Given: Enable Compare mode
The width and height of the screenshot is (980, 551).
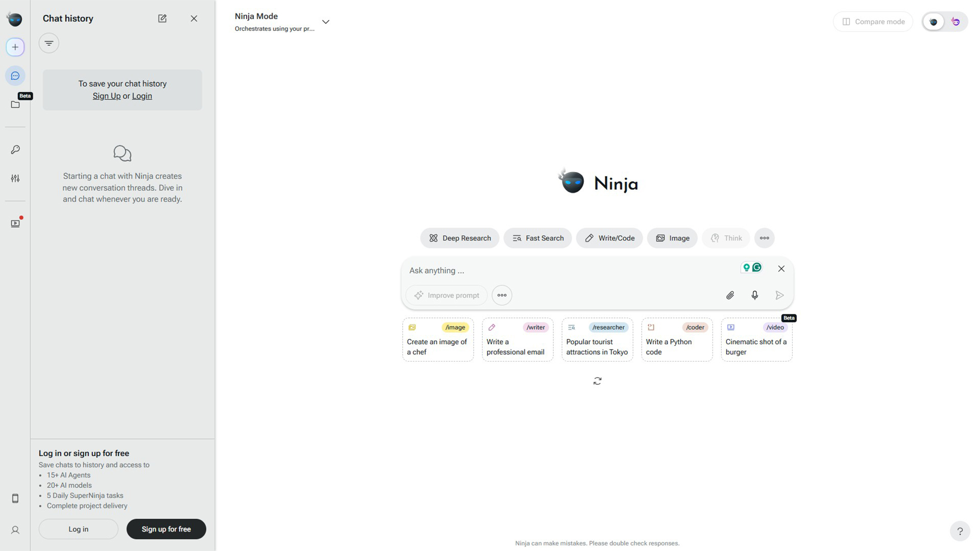Looking at the screenshot, I should [873, 22].
